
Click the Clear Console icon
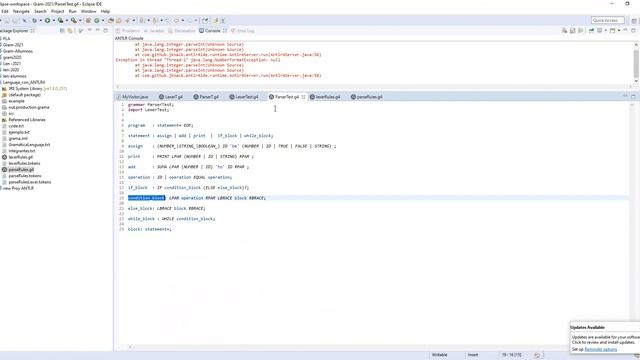(x=564, y=31)
